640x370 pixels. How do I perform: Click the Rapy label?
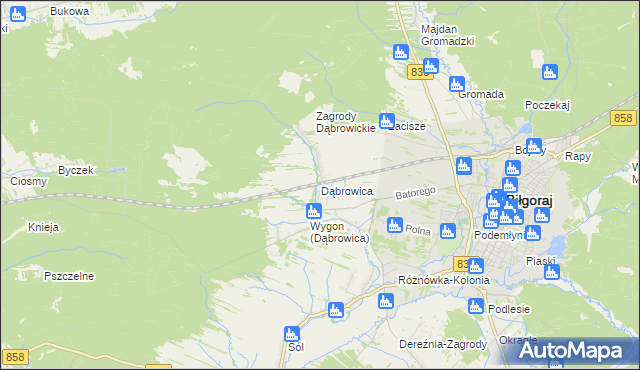pos(578,156)
